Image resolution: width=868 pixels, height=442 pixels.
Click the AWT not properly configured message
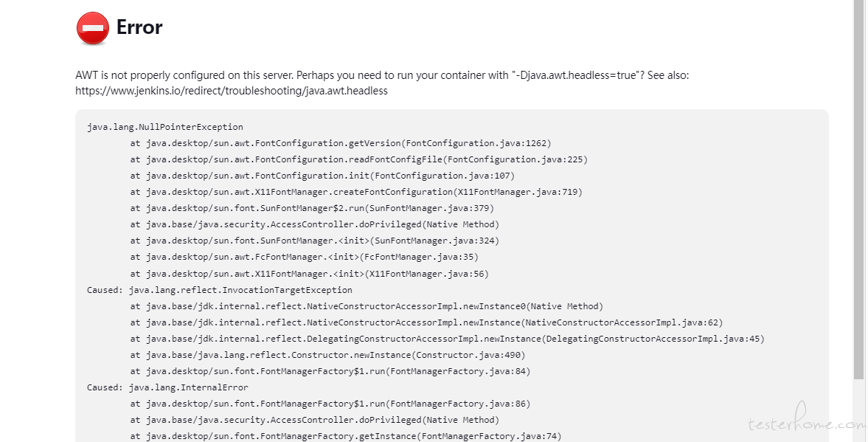(x=382, y=75)
